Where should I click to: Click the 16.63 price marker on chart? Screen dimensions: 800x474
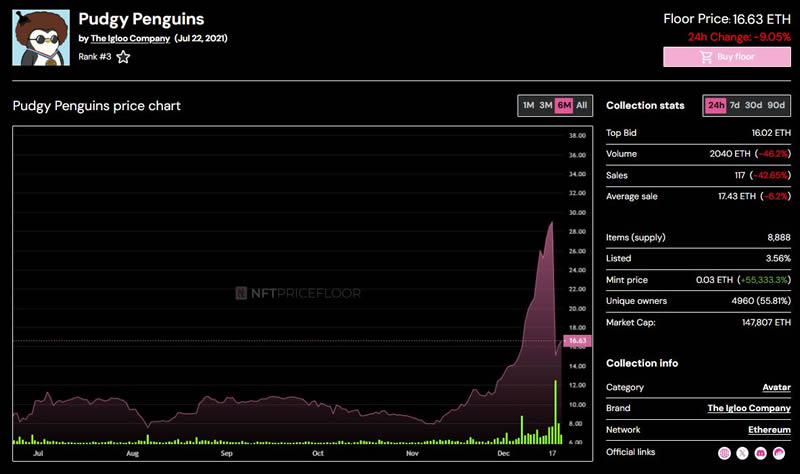(x=577, y=341)
